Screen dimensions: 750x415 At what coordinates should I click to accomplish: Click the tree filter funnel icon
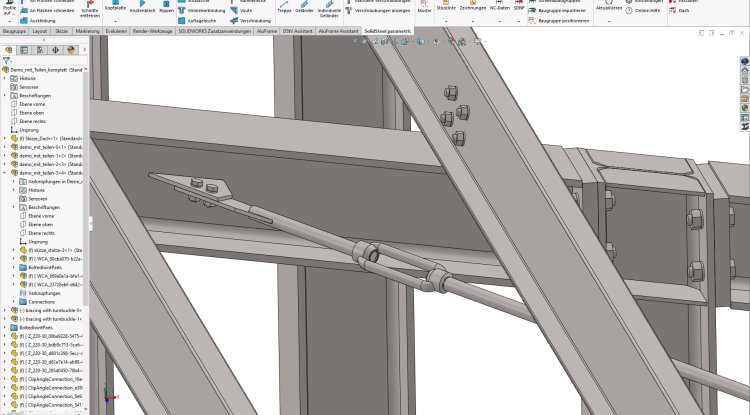coord(6,61)
